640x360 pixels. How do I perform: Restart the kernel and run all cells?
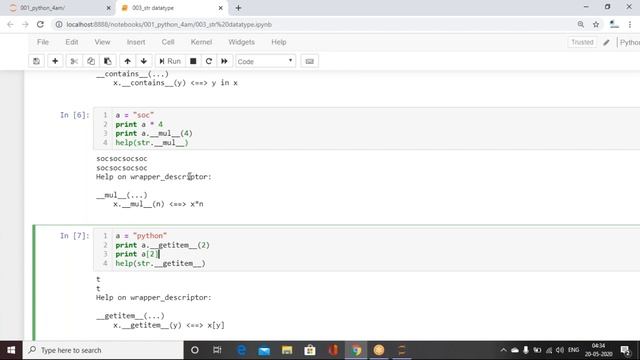(x=224, y=61)
